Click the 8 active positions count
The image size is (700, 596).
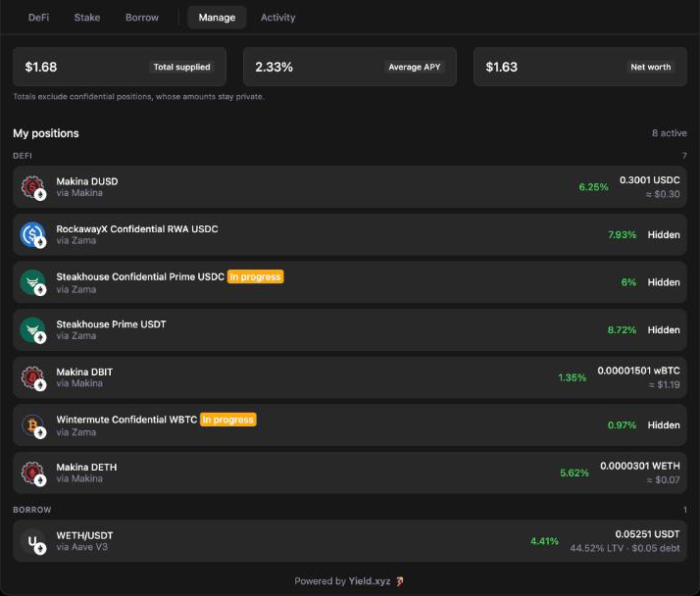pyautogui.click(x=670, y=133)
